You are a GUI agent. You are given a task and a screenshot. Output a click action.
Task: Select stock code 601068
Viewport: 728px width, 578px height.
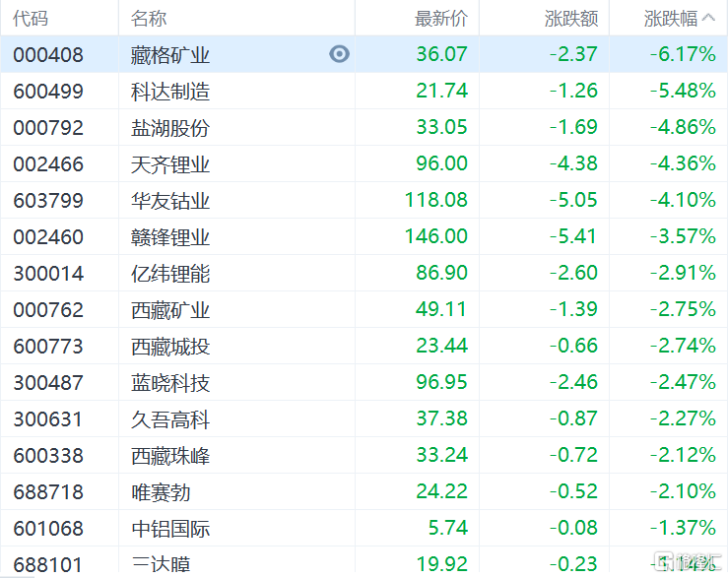click(48, 529)
